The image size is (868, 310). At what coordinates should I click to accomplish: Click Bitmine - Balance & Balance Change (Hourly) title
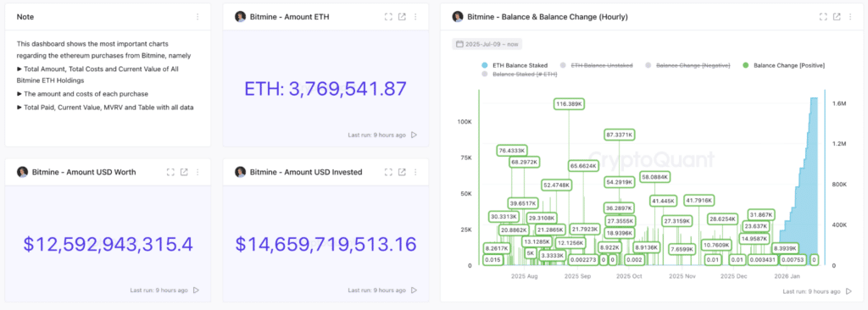[x=548, y=17]
